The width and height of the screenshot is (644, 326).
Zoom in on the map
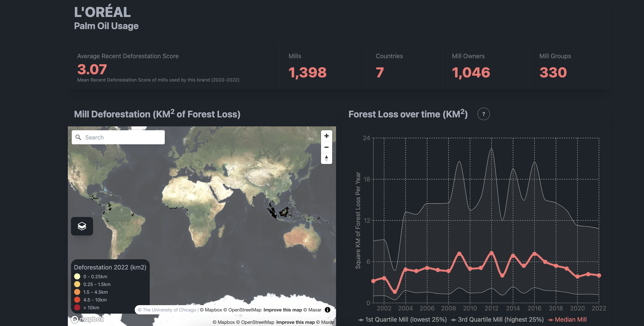coord(326,136)
